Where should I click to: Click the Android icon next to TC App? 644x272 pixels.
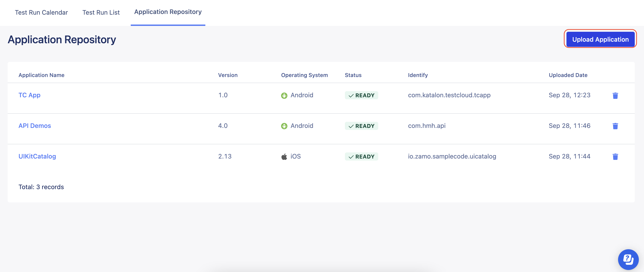click(x=284, y=95)
